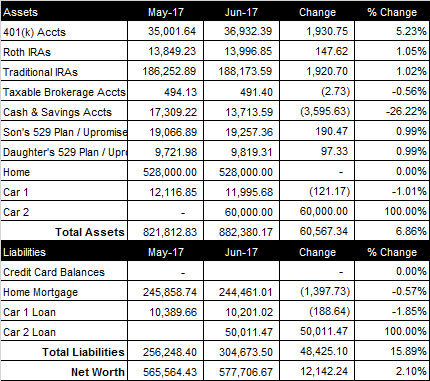Screen dimensions: 430x381
Task: Click the Net Worth Jun-17 value 577,706.67
Action: pos(246,372)
